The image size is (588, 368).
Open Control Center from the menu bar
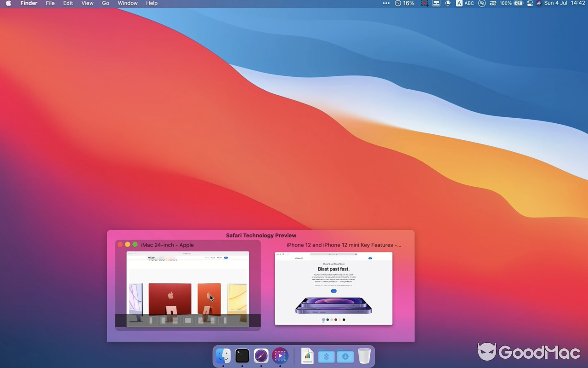pyautogui.click(x=530, y=3)
